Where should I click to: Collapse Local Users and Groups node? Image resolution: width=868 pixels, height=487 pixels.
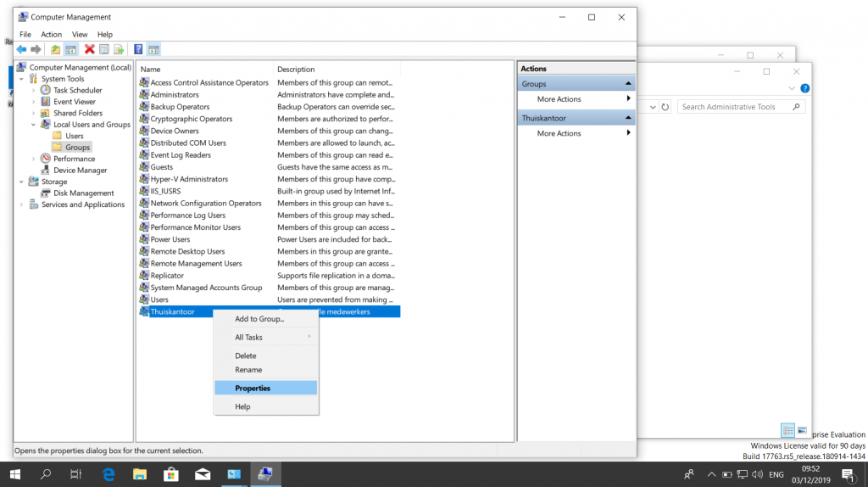coord(33,125)
